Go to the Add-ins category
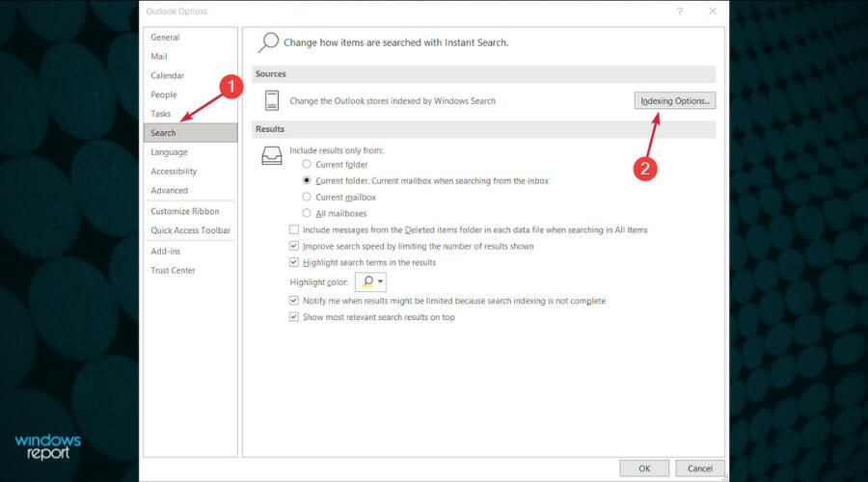Screen dimensions: 868x482 click(x=190, y=252)
